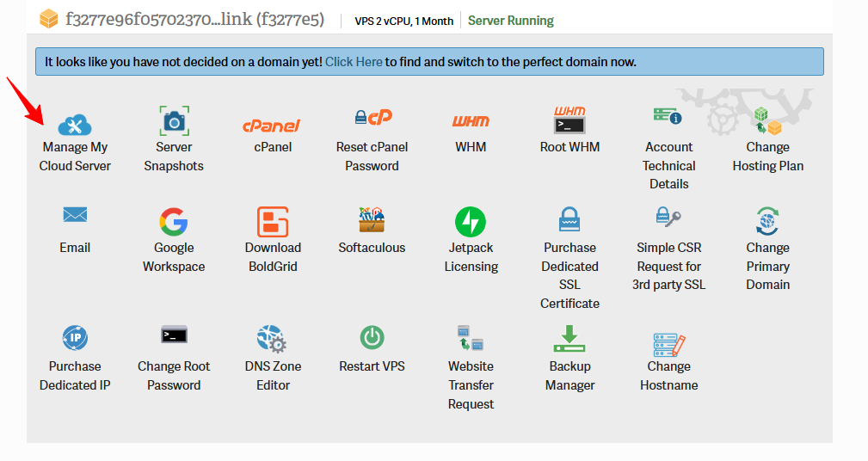This screenshot has height=461, width=868.
Task: Click the Email text label
Action: pos(75,248)
